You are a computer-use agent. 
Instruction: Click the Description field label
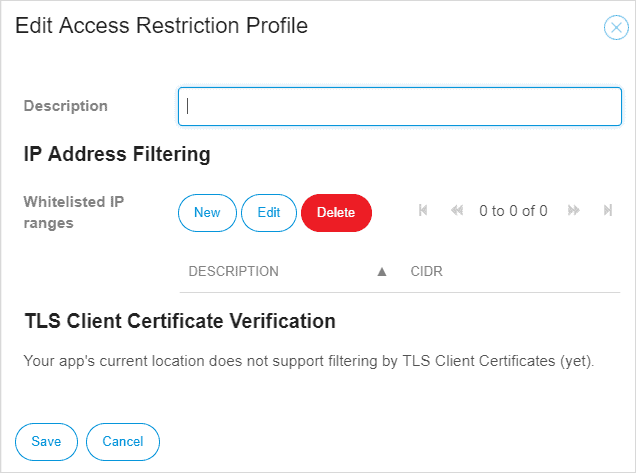click(x=66, y=106)
